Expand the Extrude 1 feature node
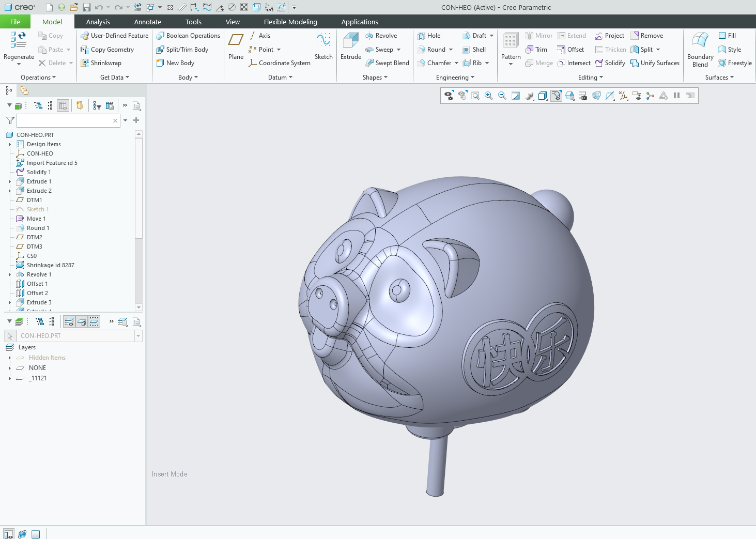This screenshot has height=539, width=756. coord(10,181)
